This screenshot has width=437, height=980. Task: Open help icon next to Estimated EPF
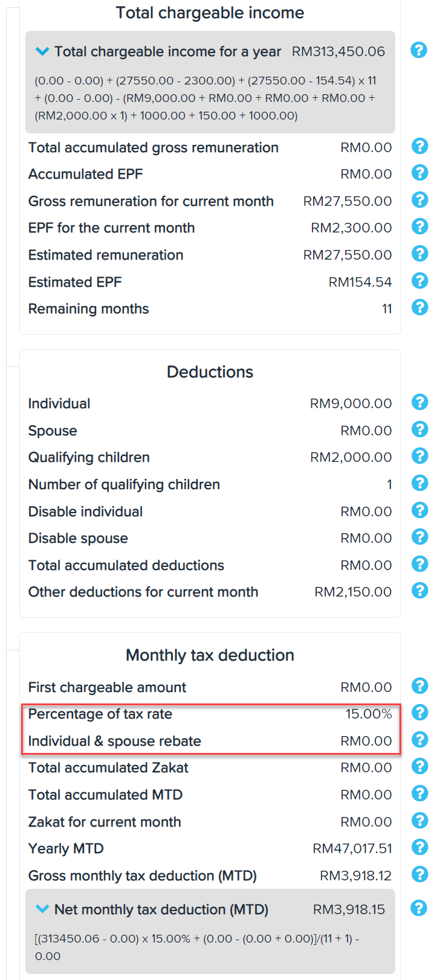(419, 281)
